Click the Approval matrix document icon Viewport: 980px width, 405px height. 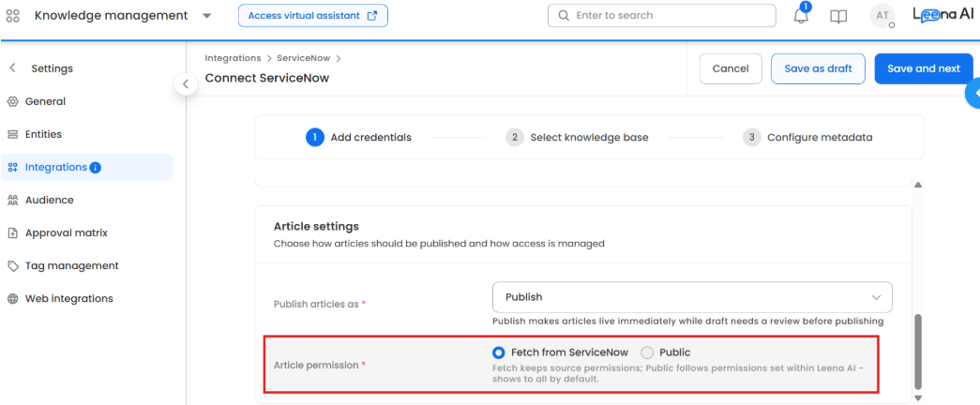[12, 233]
